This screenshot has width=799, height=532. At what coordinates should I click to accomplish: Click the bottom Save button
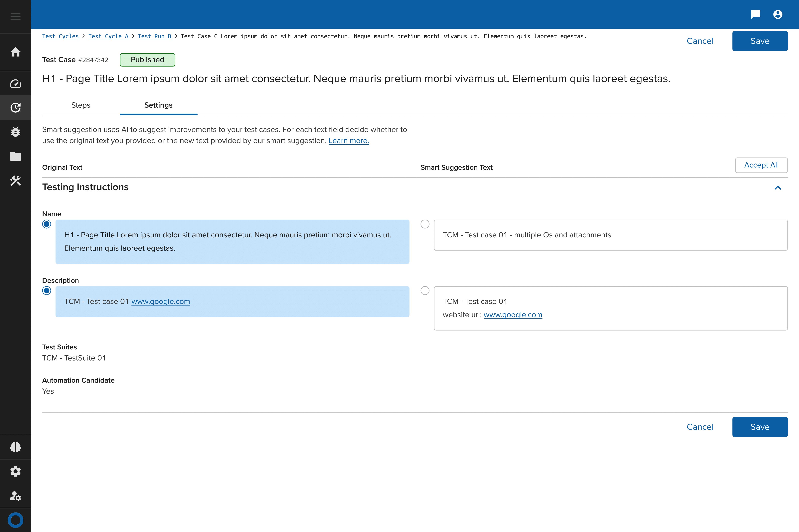[760, 427]
